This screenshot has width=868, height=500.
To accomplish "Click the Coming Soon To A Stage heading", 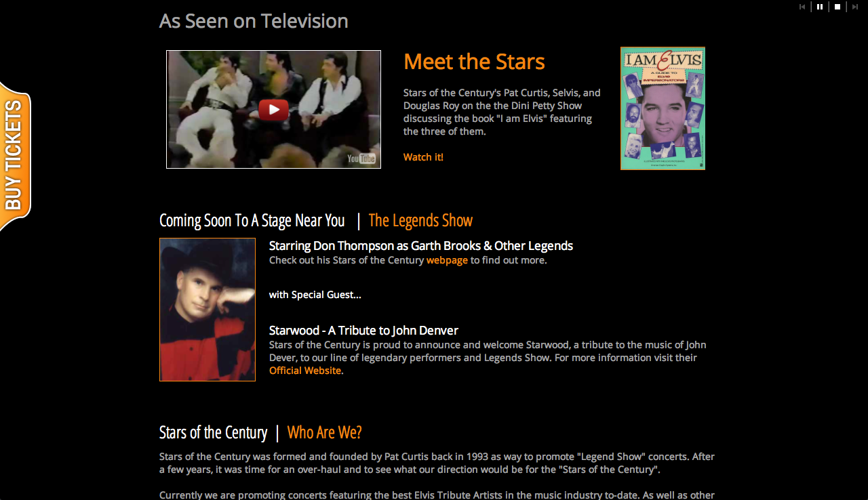I will pyautogui.click(x=252, y=220).
